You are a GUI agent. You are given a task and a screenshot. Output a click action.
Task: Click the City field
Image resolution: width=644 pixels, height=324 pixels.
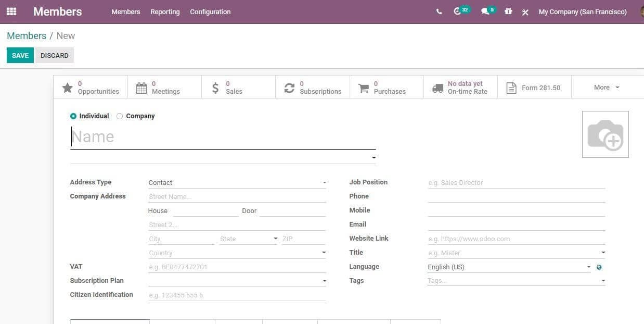(x=182, y=239)
